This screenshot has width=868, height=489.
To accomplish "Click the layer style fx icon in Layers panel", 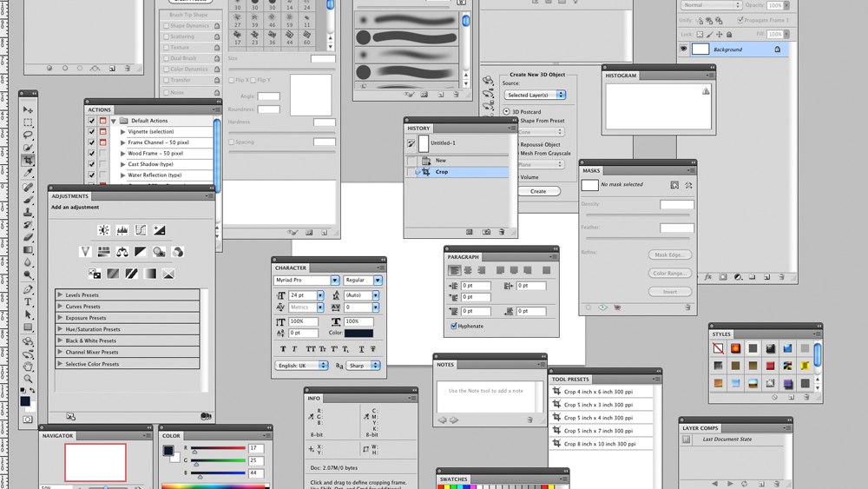I will coord(708,277).
